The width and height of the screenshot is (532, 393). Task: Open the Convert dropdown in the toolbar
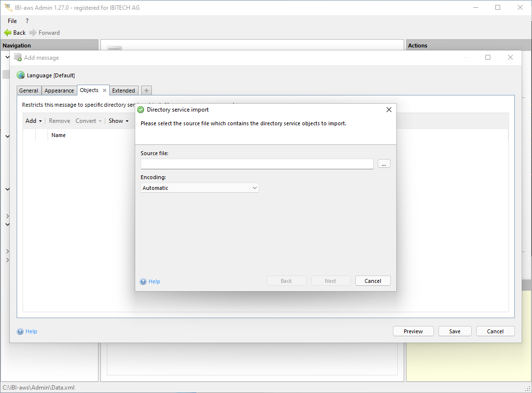pyautogui.click(x=88, y=121)
